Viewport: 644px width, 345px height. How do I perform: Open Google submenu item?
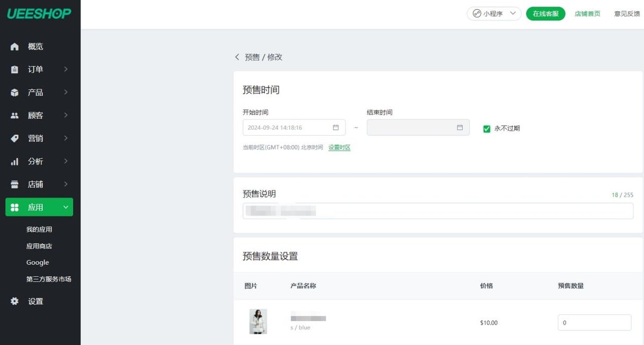[x=38, y=262]
